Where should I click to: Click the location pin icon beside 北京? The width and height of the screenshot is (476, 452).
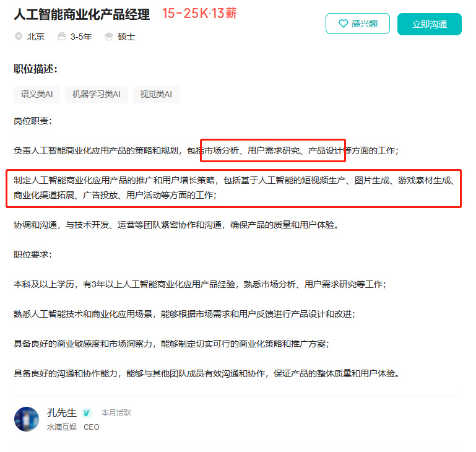point(19,37)
